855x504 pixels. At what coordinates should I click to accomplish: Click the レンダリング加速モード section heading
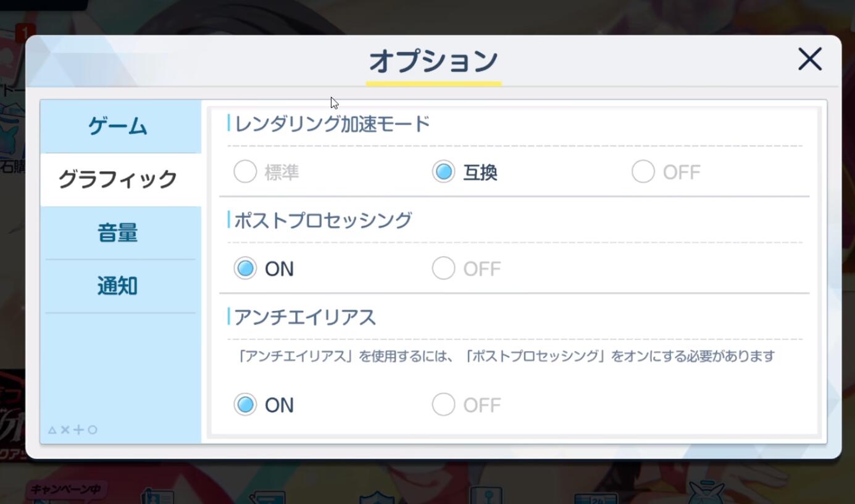[x=332, y=124]
